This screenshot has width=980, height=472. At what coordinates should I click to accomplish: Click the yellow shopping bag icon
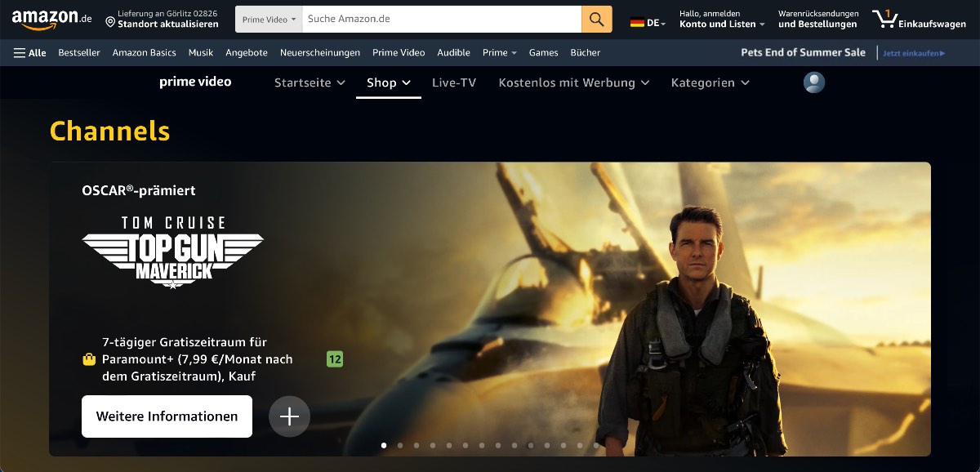point(89,359)
